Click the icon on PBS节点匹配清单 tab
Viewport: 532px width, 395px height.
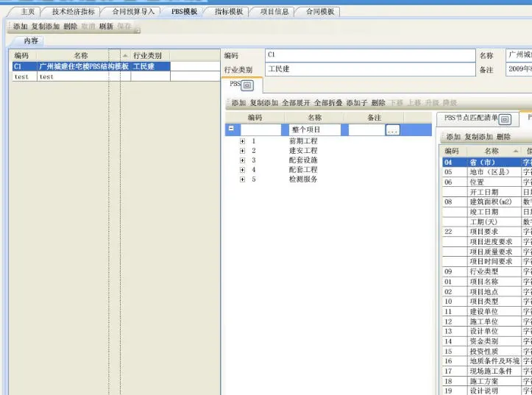506,118
